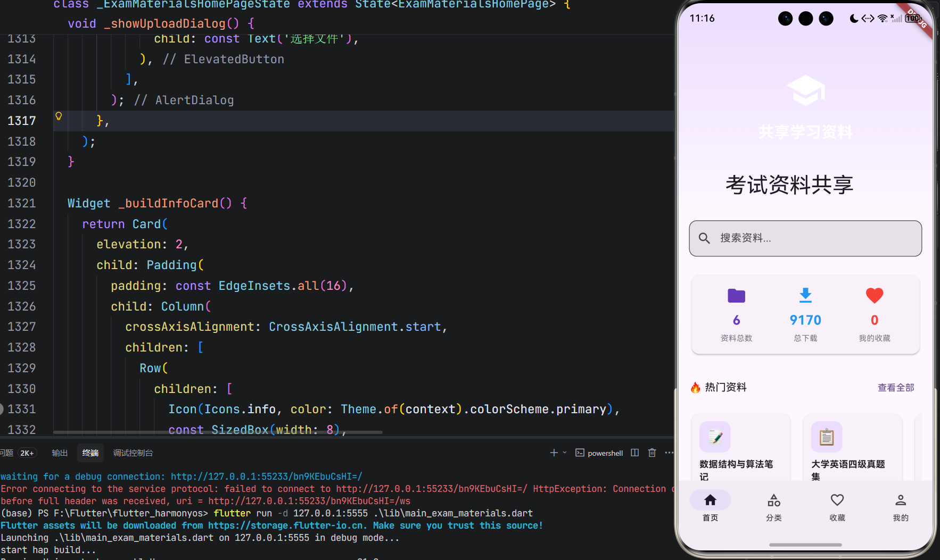Click the // AlertDialog closing comment
This screenshot has height=560, width=940.
tap(184, 100)
